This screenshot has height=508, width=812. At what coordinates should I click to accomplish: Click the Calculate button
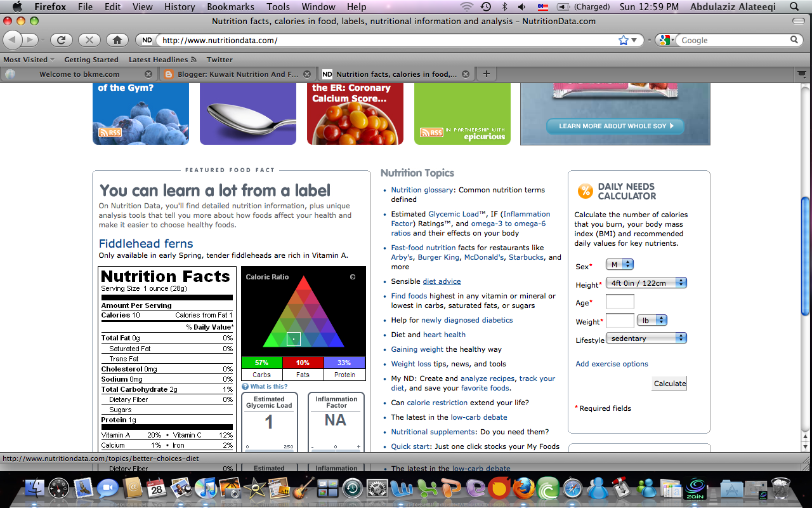tap(669, 383)
